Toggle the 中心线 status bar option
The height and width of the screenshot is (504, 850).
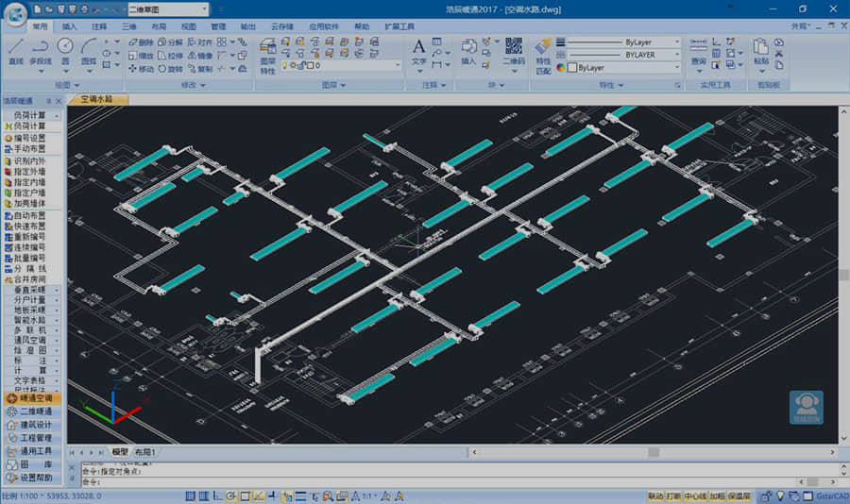point(696,496)
